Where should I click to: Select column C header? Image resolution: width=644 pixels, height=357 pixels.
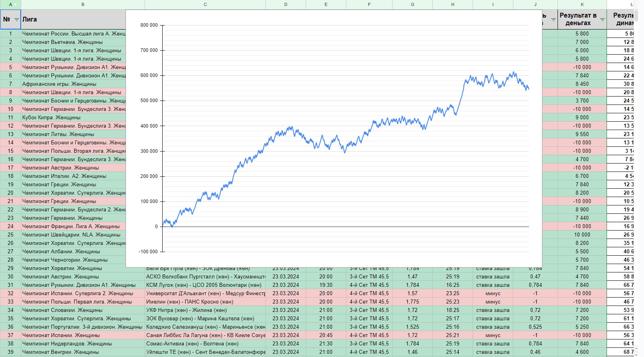[205, 4]
